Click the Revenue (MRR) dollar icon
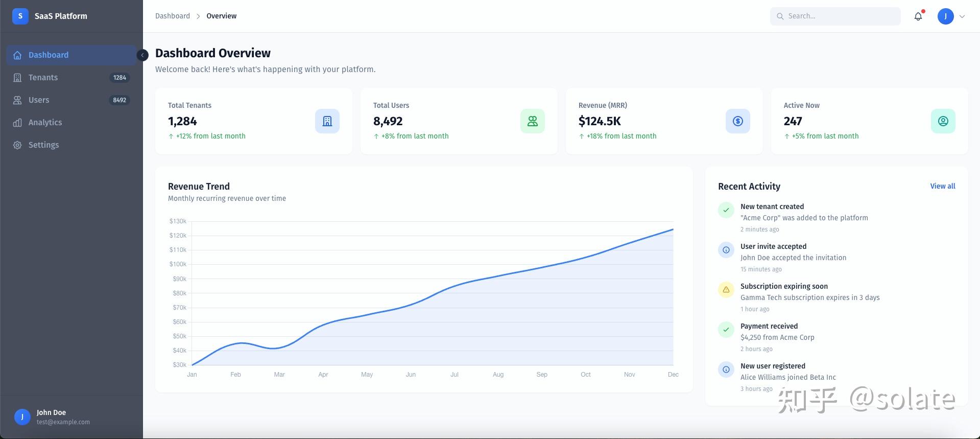Screen dimensions: 980x439 pos(738,121)
